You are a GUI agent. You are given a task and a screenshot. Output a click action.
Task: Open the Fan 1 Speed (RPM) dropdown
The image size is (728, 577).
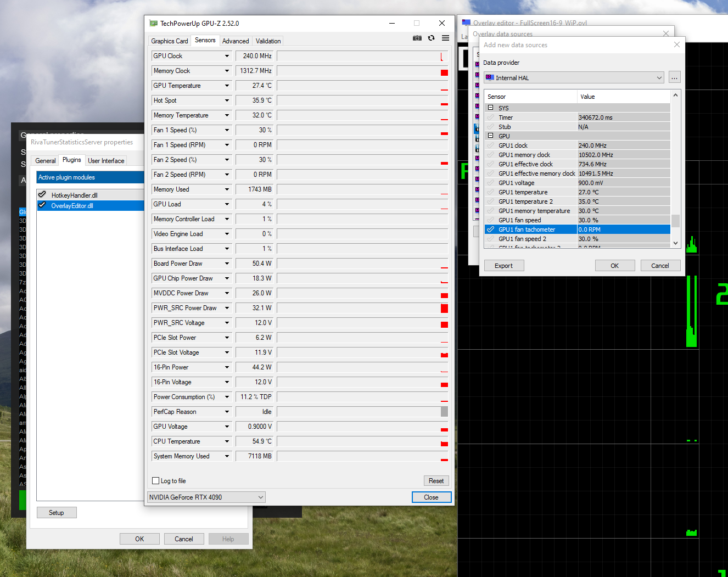tap(227, 145)
